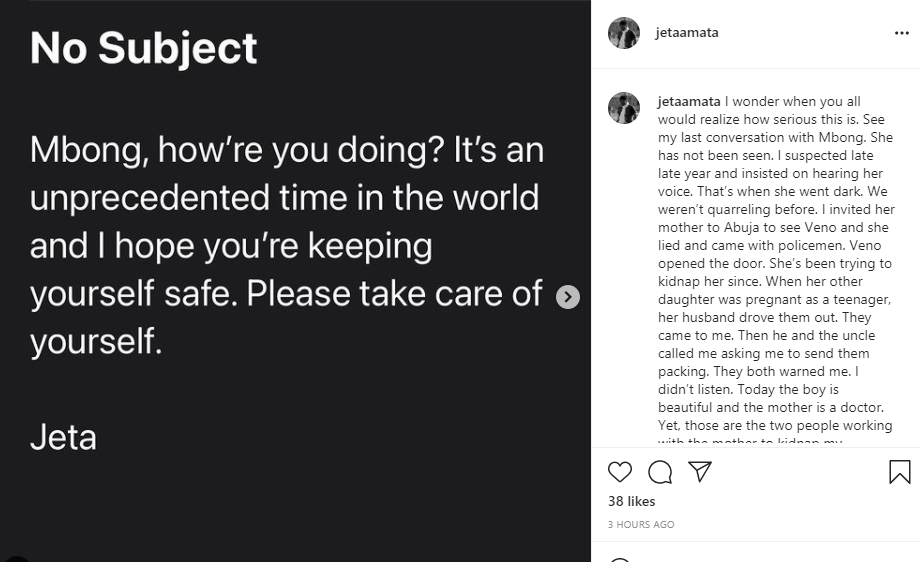Open jetaamata username in post header
This screenshot has height=562, width=920.
click(x=687, y=33)
